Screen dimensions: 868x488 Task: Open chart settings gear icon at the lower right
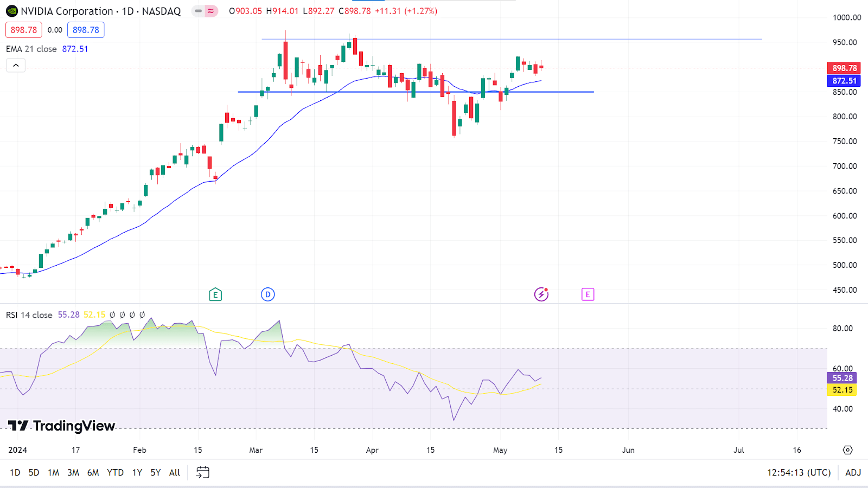(848, 450)
